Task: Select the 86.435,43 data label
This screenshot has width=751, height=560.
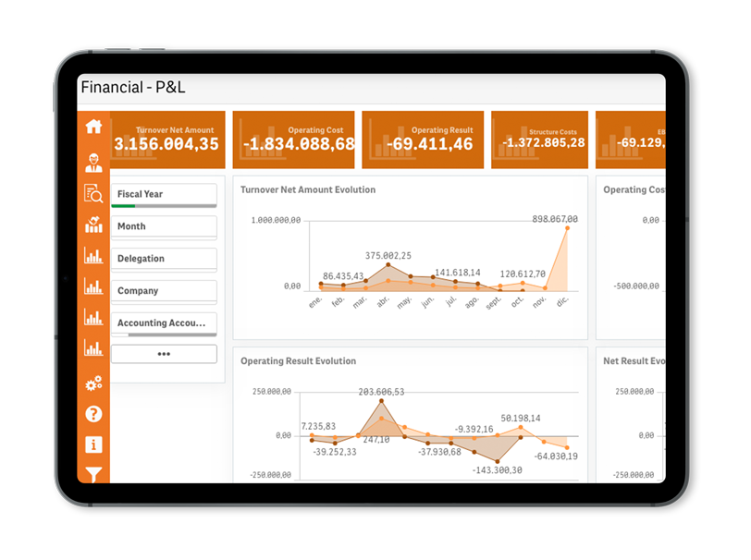Action: click(343, 276)
